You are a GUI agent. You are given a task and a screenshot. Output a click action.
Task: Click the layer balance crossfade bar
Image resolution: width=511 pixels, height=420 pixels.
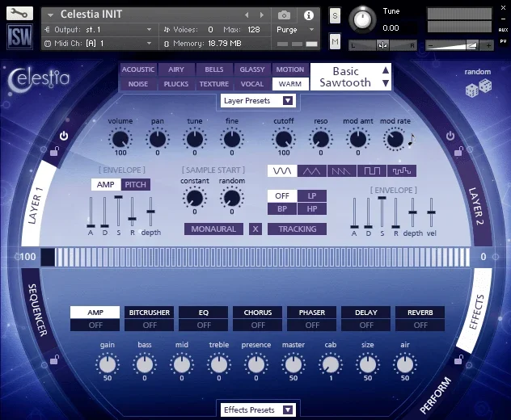click(x=255, y=257)
